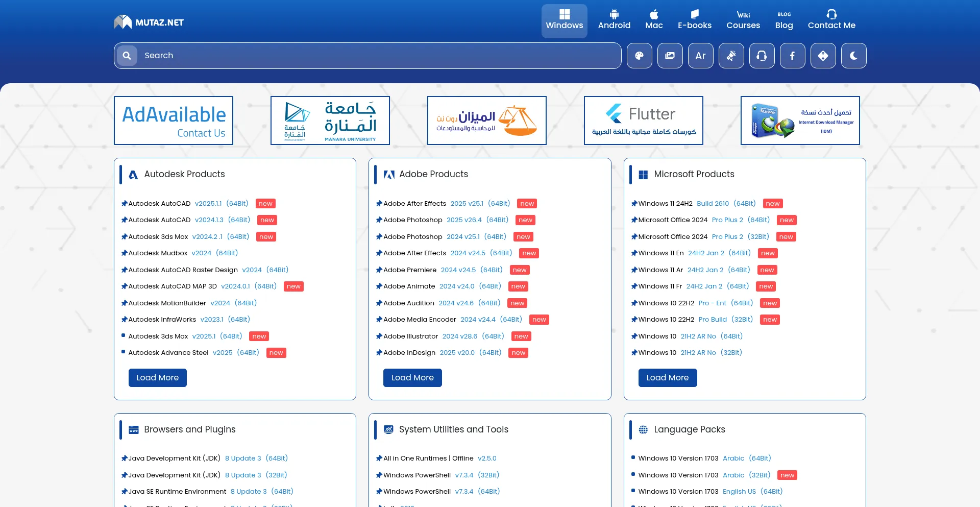980x507 pixels.
Task: Open Windows 10 21H2 AR No 32Bit
Action: tap(691, 353)
